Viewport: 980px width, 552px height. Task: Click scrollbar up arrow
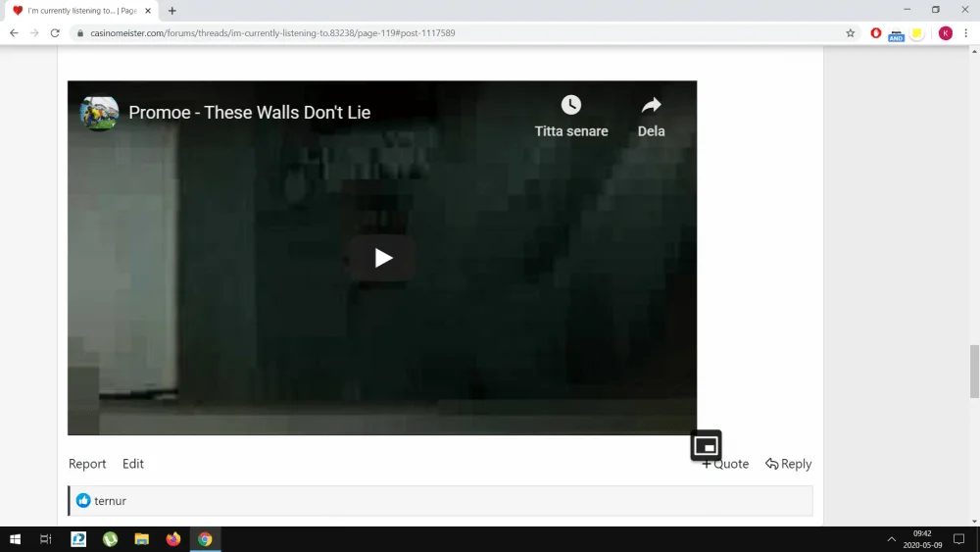tap(974, 51)
